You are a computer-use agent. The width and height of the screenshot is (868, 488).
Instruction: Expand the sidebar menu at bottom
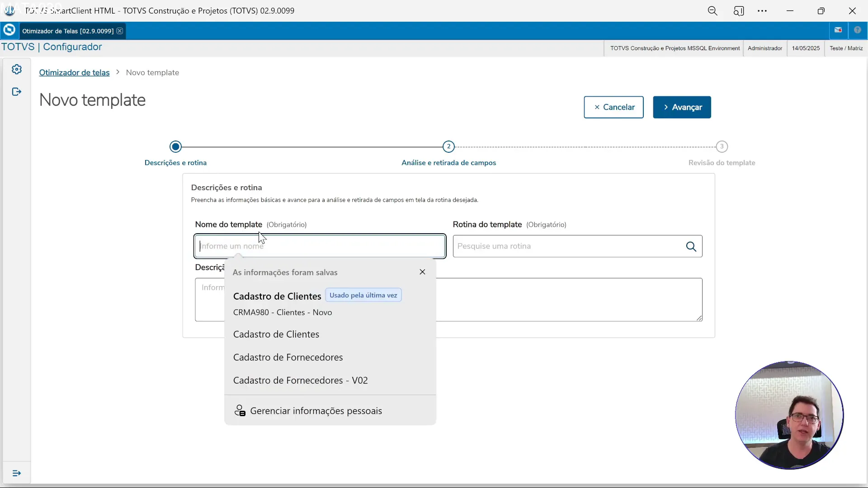pos(17,473)
